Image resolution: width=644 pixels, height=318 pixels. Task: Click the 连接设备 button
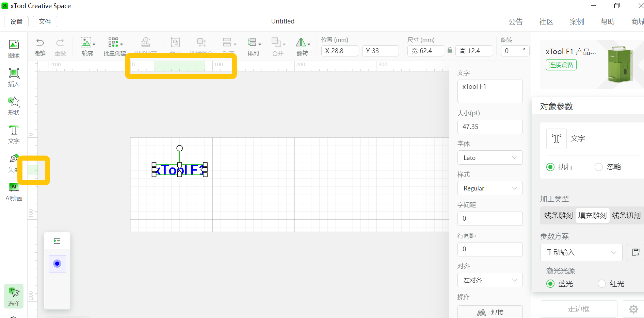(561, 65)
